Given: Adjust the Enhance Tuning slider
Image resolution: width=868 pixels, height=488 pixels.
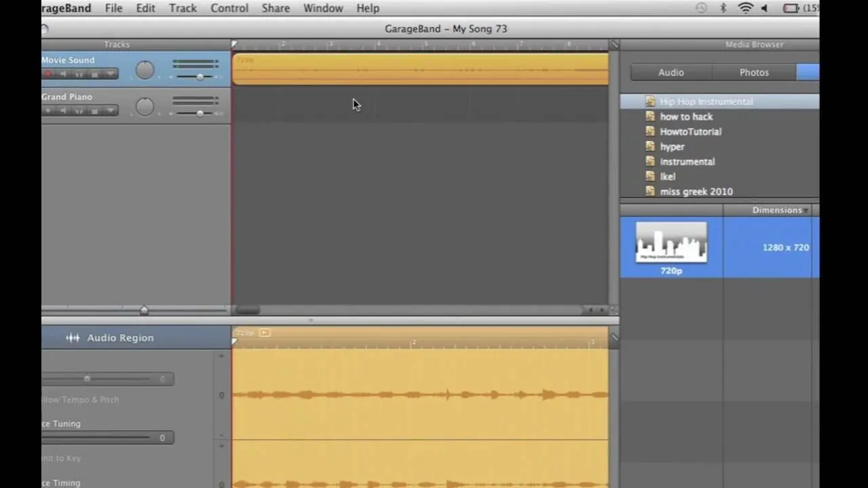Looking at the screenshot, I should click(x=108, y=438).
